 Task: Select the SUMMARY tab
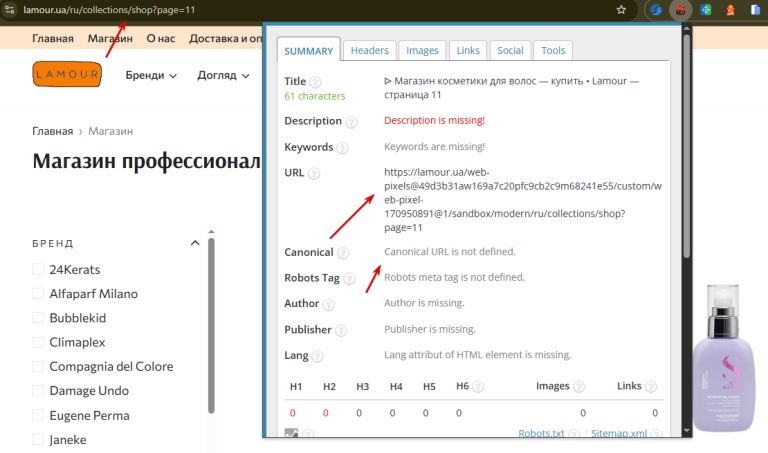pos(309,51)
